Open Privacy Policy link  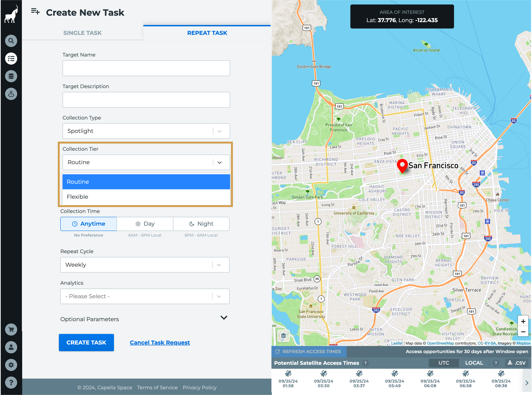coord(199,388)
